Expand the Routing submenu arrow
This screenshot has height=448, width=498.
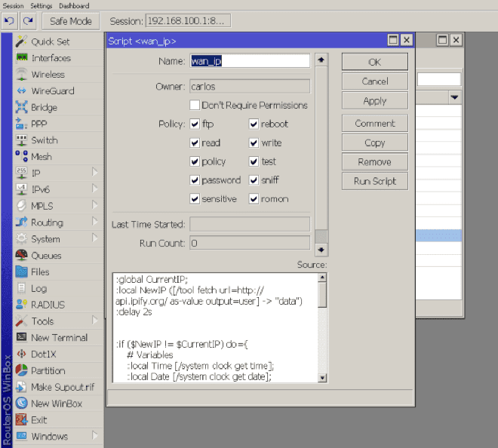[x=94, y=221]
